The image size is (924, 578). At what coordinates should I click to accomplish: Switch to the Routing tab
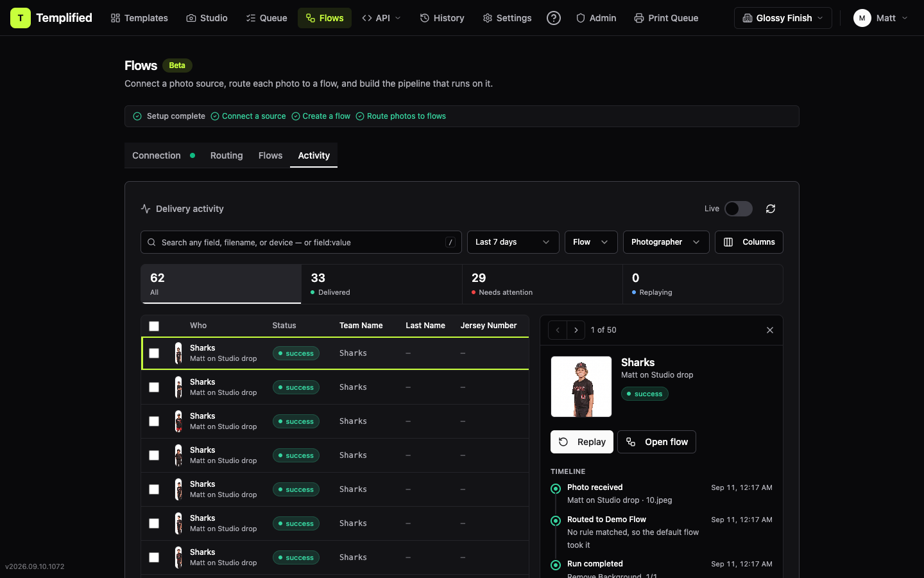pyautogui.click(x=227, y=155)
